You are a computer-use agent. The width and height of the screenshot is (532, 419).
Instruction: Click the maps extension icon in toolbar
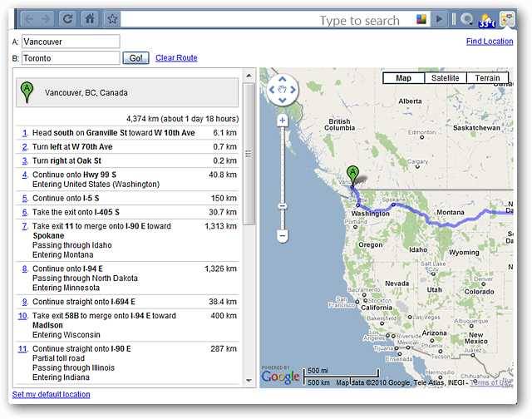pyautogui.click(x=507, y=19)
